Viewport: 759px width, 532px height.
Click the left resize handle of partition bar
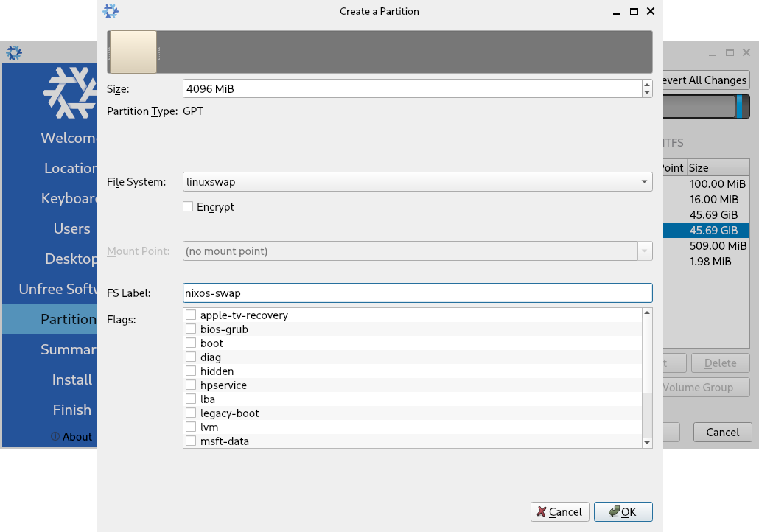(109, 52)
